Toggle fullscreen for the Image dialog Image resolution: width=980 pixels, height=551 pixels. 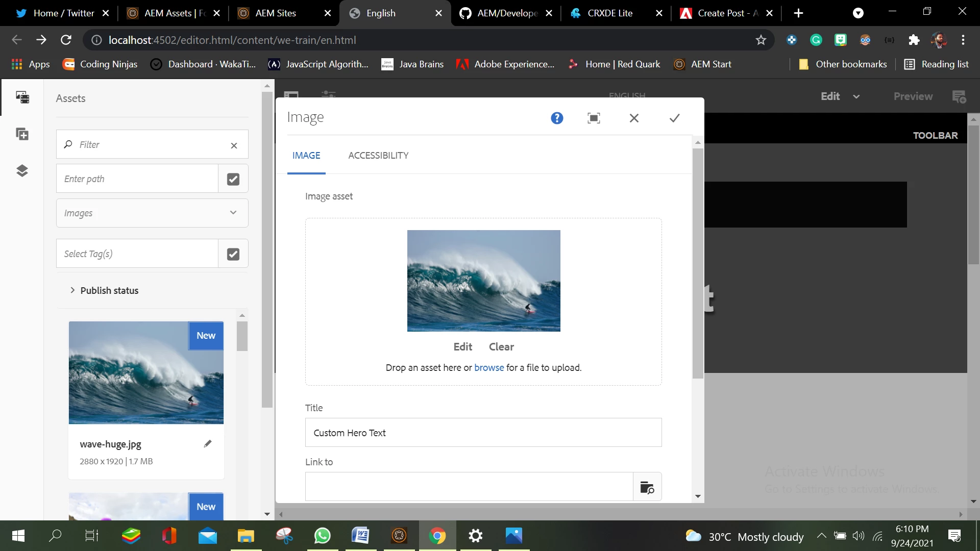[594, 118]
